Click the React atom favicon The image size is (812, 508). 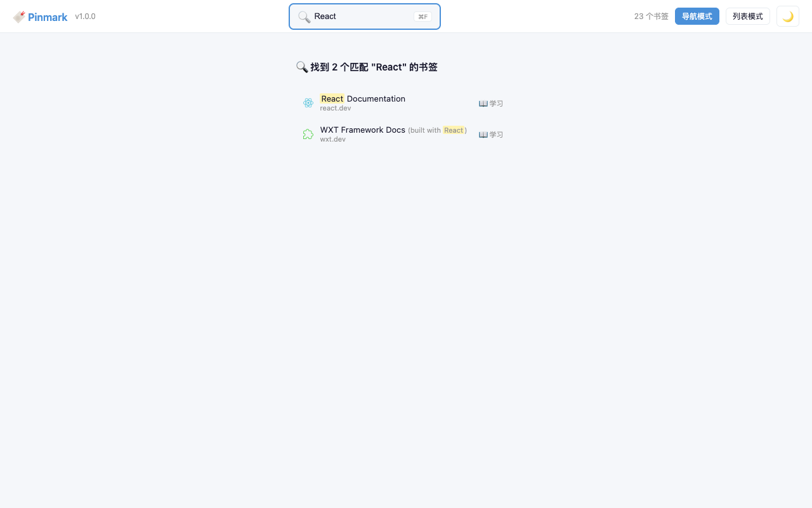click(x=308, y=103)
